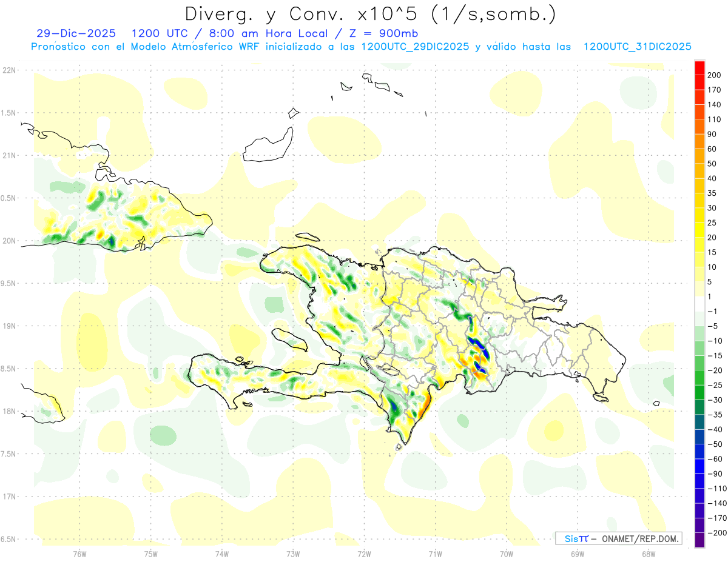Click the '21N' latitude label
728x562 pixels.
point(9,155)
